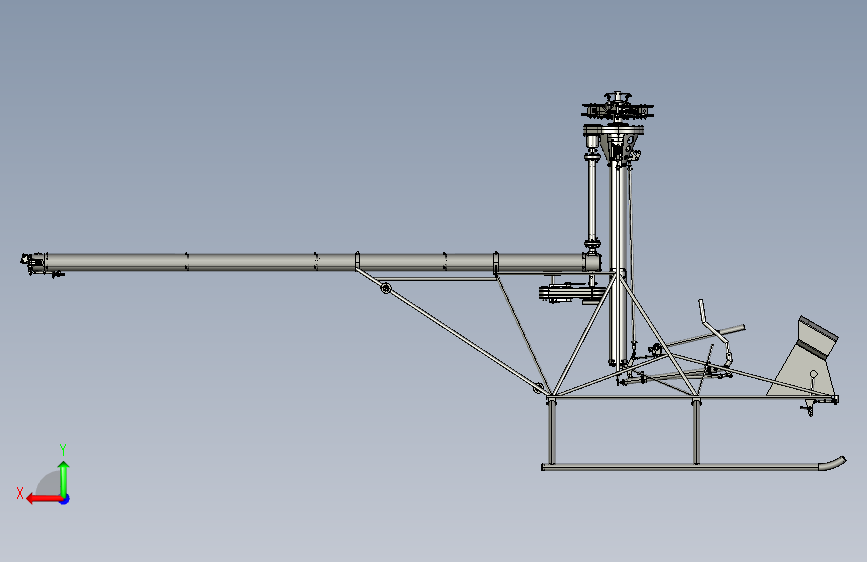The height and width of the screenshot is (562, 867).
Task: Select the bottom landing skid tube
Action: pos(680,467)
